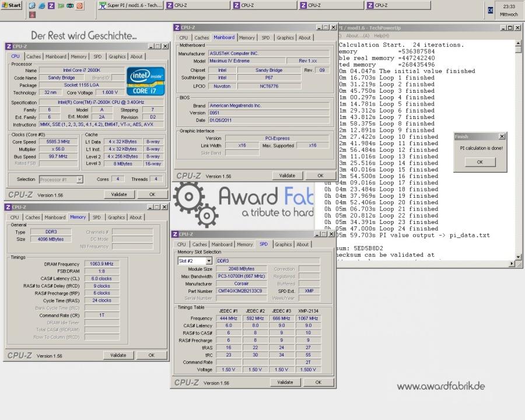This screenshot has height=420, width=525.
Task: Activate the second CPU-Z taskbar button
Action: coord(264,5)
